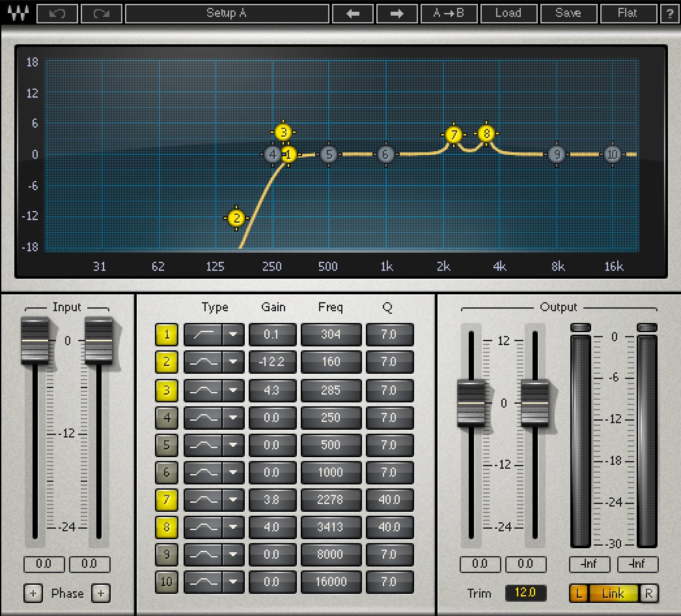Click left Output fader handle
Screen dimensions: 681x616
(471, 403)
